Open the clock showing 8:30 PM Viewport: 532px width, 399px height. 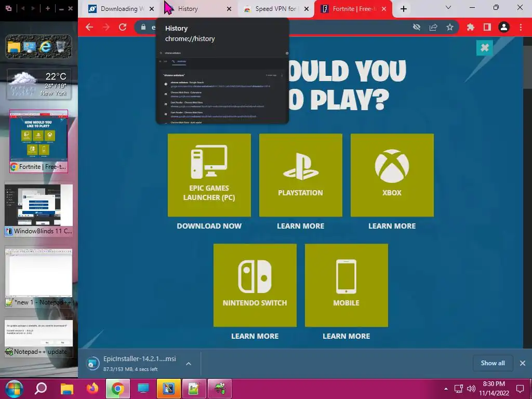(494, 389)
